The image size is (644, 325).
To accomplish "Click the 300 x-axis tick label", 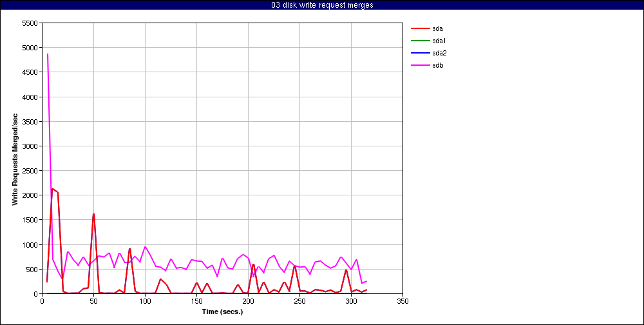I will (351, 301).
